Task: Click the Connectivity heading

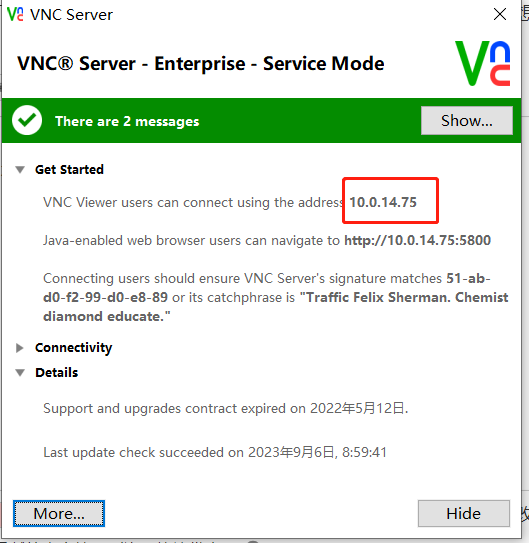Action: pyautogui.click(x=74, y=348)
